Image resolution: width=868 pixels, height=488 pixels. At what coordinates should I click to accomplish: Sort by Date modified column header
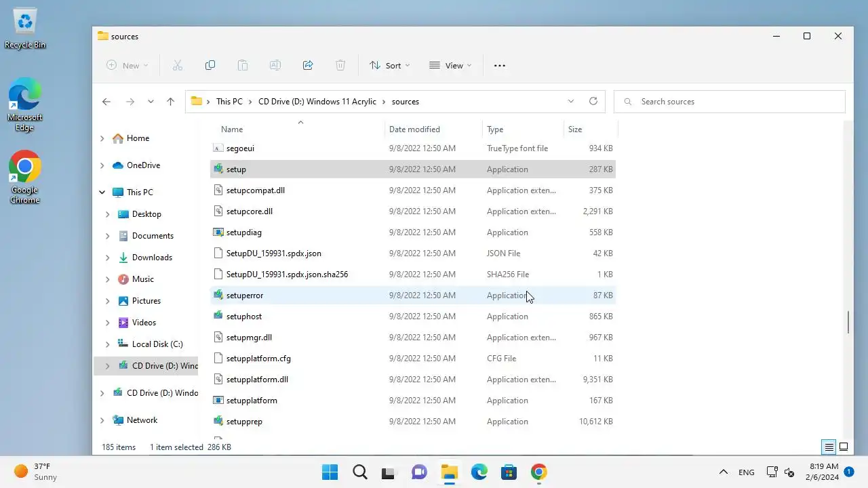pyautogui.click(x=434, y=129)
